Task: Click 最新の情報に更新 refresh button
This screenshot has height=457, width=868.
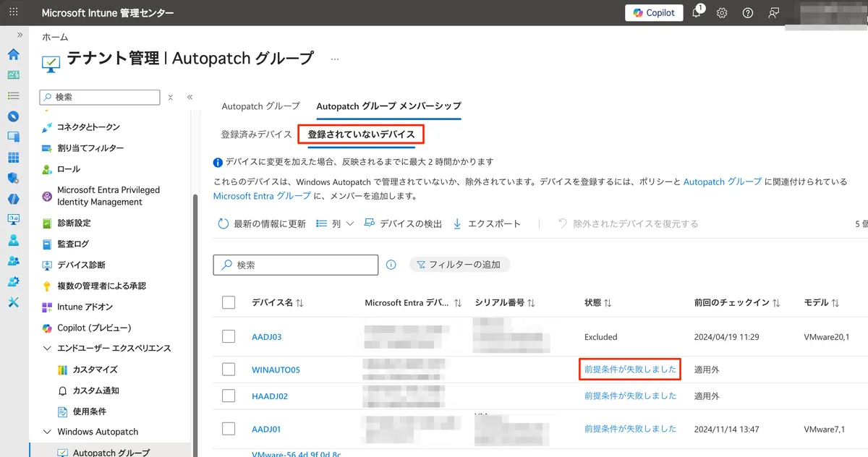Action: [261, 224]
